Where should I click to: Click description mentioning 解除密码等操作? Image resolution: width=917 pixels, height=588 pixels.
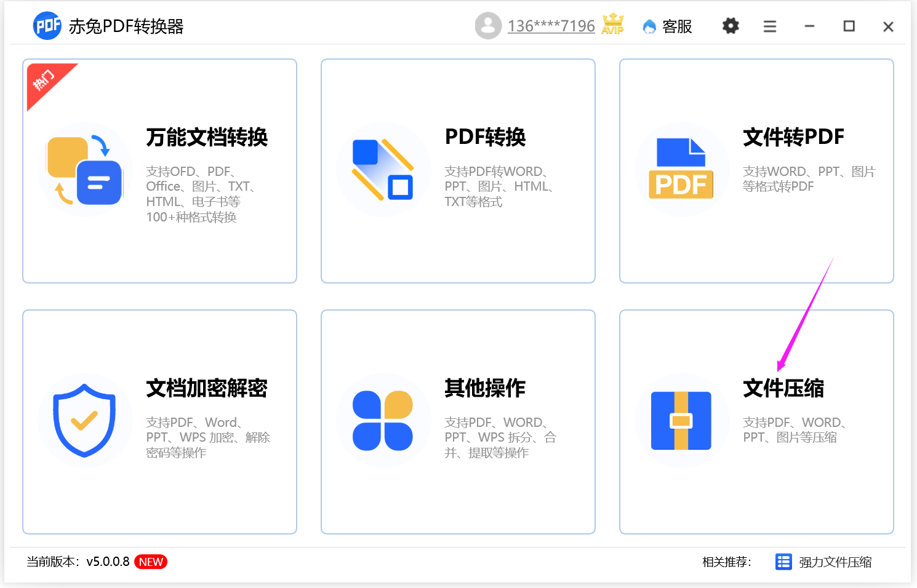click(208, 437)
